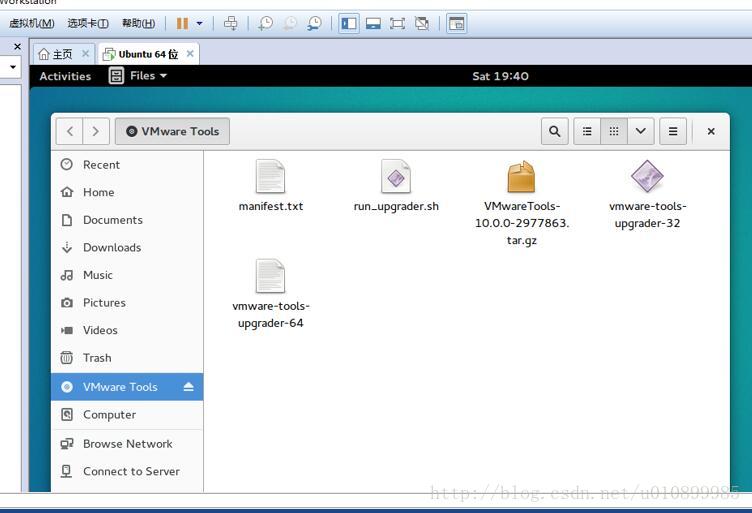Click the Sat 19:40 clock
Screen dimensions: 752x513
point(500,76)
